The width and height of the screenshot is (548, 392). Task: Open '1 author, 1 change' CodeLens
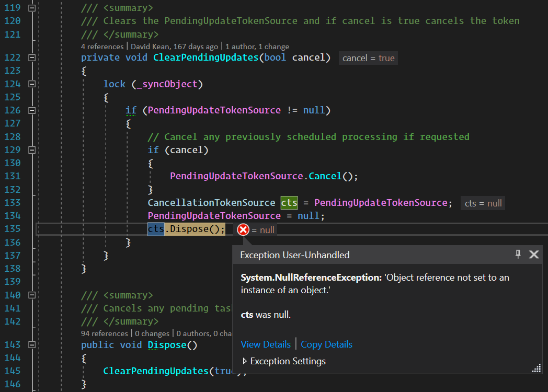tap(257, 47)
